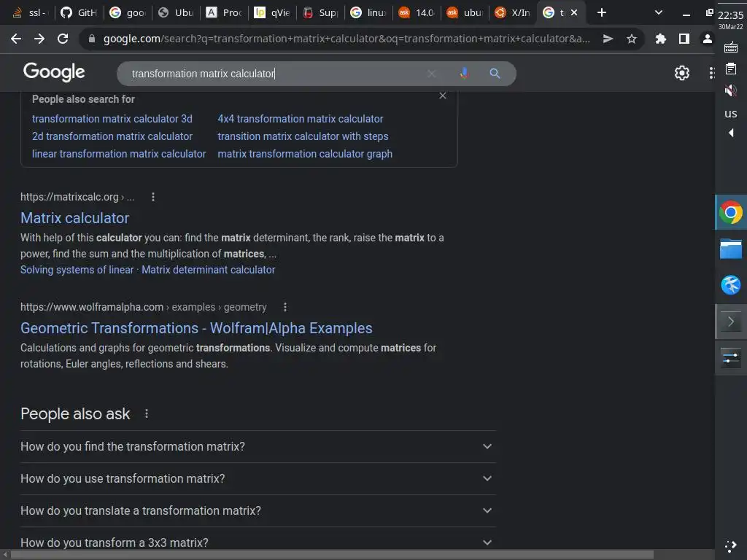Open the file manager folder icon in dock
The height and width of the screenshot is (560, 747).
pos(731,249)
